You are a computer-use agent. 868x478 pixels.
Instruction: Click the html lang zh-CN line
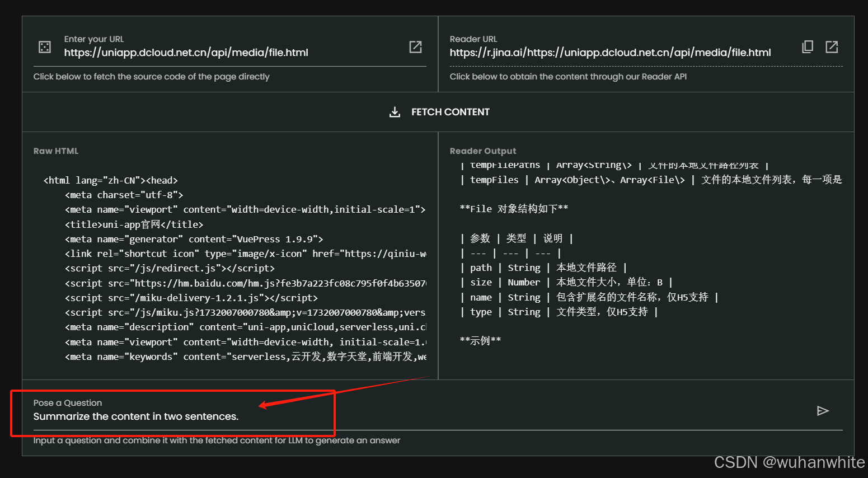110,180
